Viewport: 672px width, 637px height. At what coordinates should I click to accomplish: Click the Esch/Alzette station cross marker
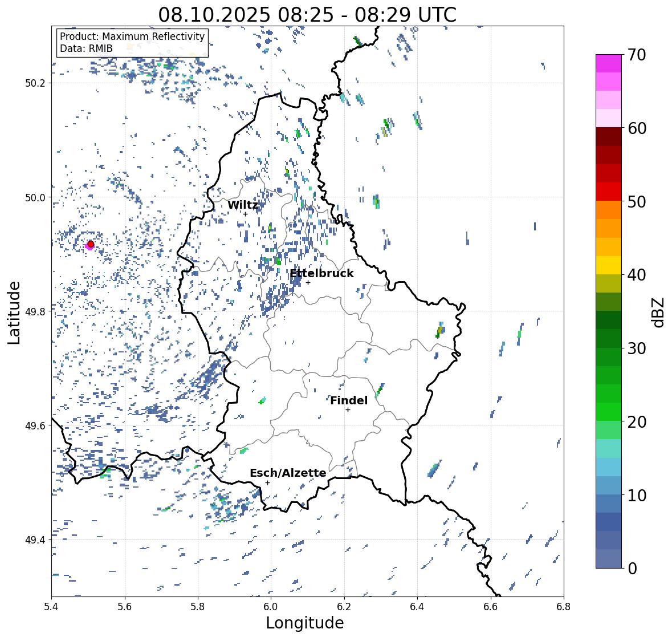(267, 482)
